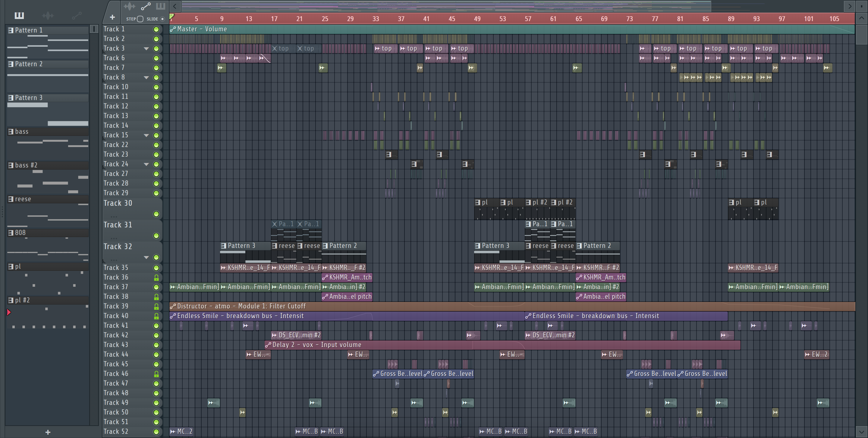The width and height of the screenshot is (868, 438).
Task: Toggle the mute light on Track 30
Action: tap(156, 214)
